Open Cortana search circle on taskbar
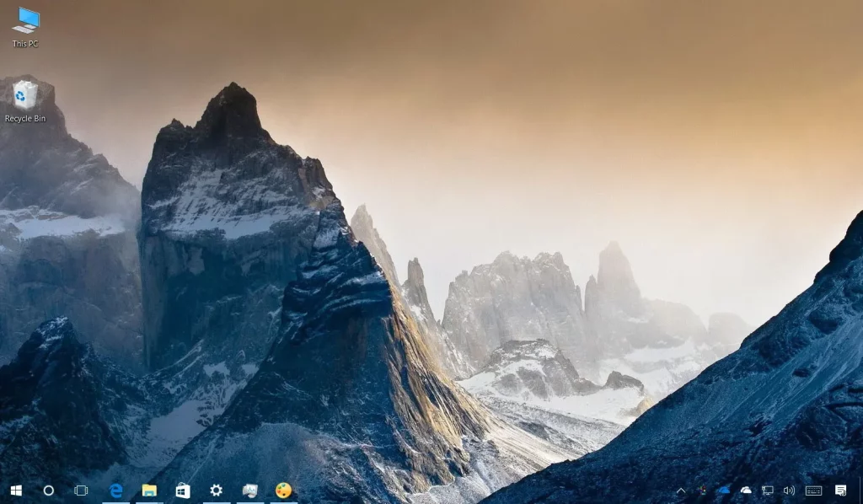The height and width of the screenshot is (504, 863). pyautogui.click(x=48, y=491)
